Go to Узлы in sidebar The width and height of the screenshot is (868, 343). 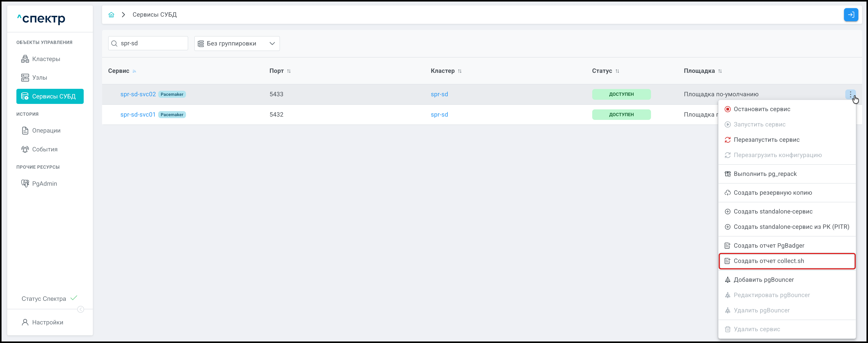(39, 78)
